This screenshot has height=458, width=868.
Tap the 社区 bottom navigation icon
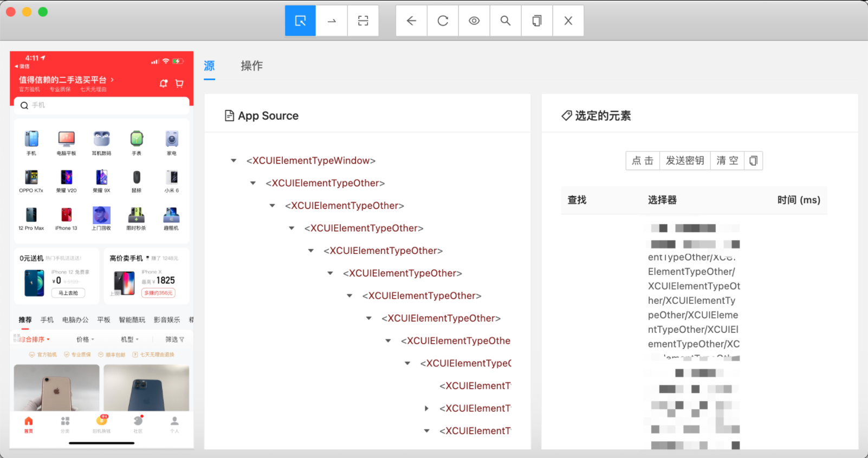(138, 424)
